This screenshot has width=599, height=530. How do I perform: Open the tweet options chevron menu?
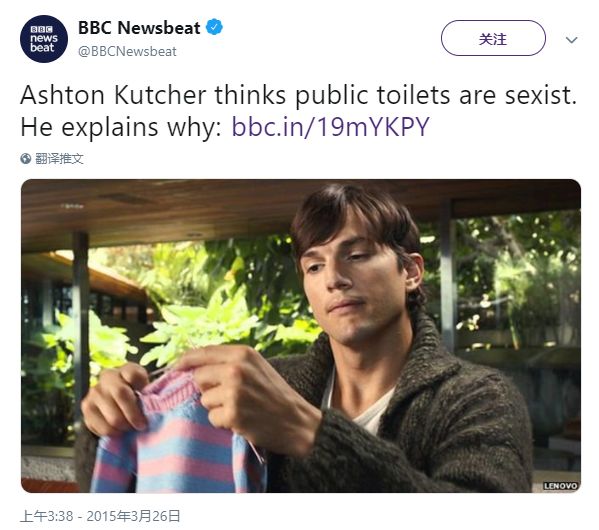point(571,40)
